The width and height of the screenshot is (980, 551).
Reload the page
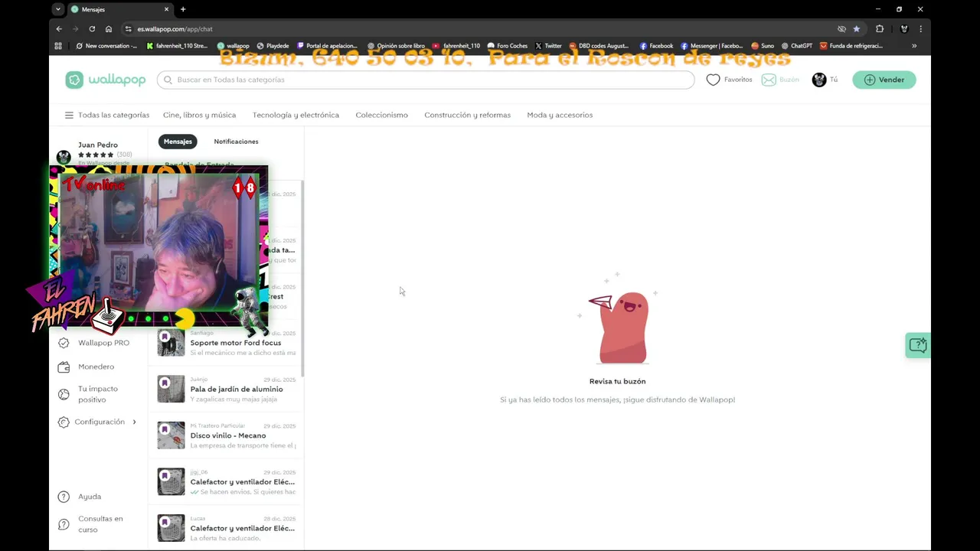(x=92, y=29)
